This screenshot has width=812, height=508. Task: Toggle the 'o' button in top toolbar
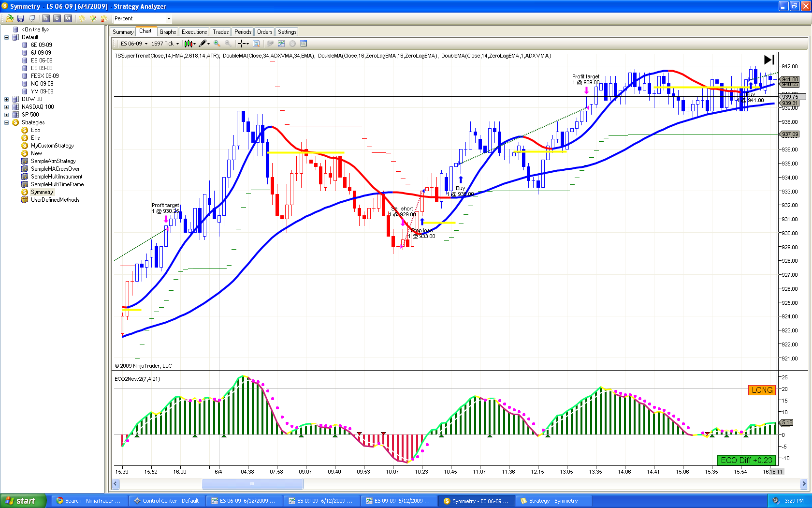click(57, 18)
